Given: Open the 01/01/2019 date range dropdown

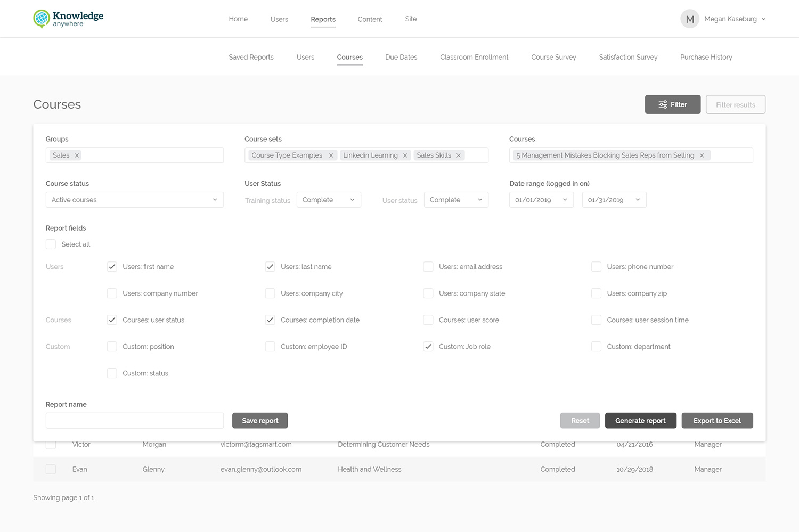Looking at the screenshot, I should 541,199.
